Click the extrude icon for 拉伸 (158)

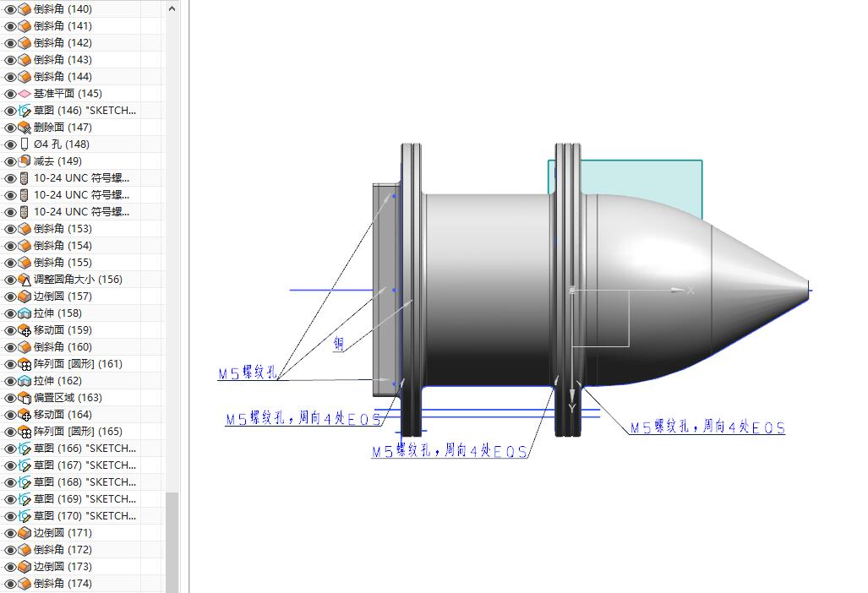tap(25, 313)
